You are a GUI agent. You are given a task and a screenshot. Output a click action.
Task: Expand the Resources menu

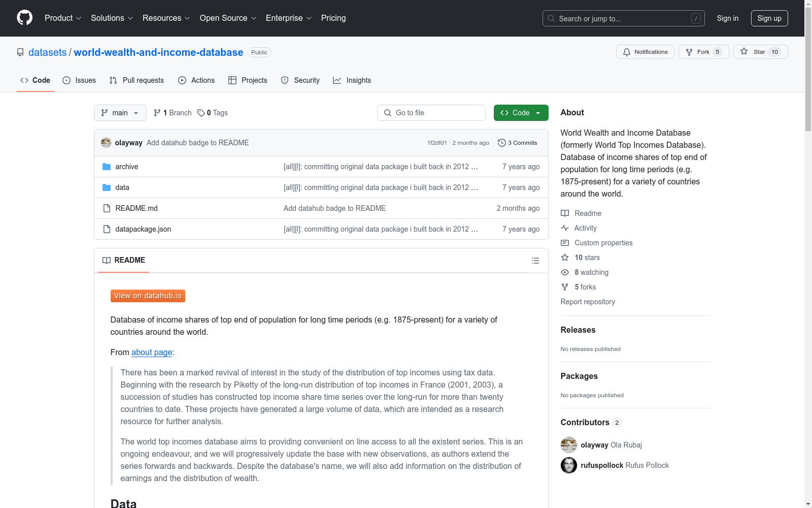166,18
